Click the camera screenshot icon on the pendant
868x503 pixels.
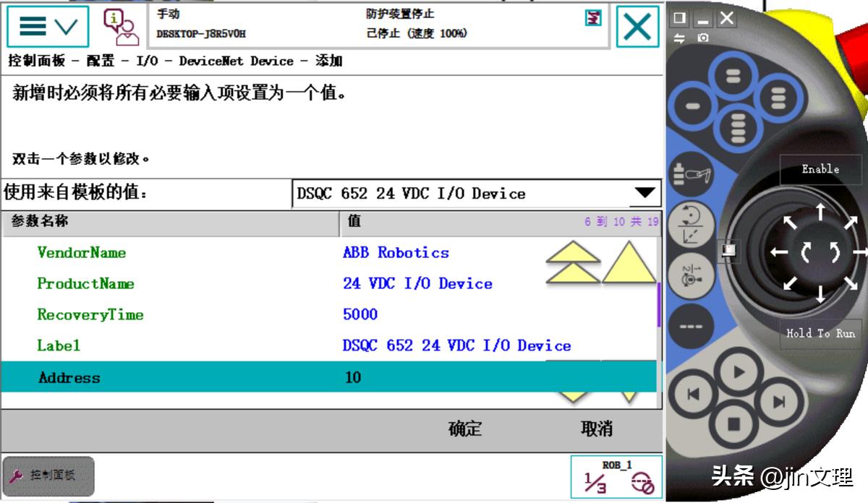(703, 36)
